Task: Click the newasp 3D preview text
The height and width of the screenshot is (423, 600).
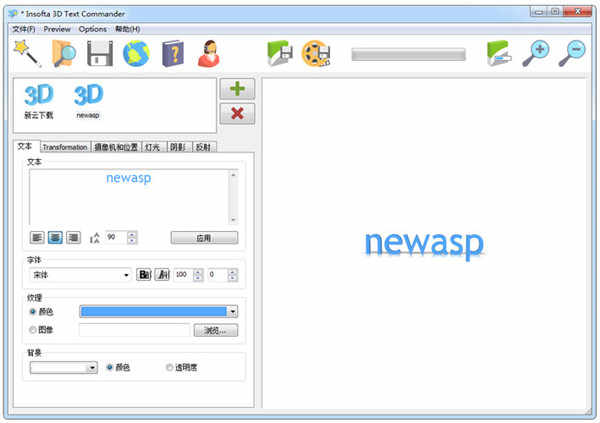Action: 424,244
